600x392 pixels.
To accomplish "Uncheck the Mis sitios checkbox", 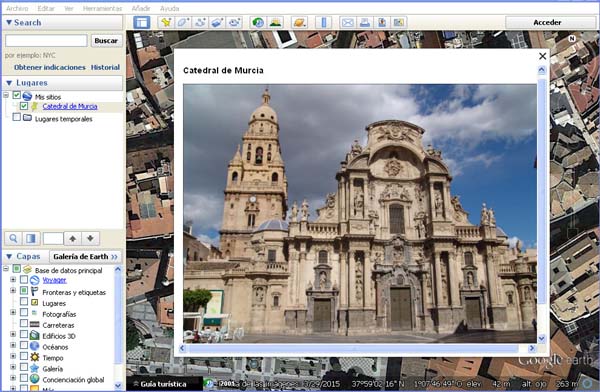I will pos(17,95).
